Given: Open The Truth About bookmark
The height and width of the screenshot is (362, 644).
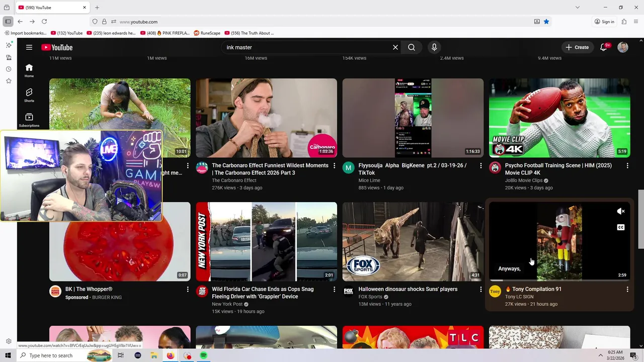Looking at the screenshot, I should pyautogui.click(x=249, y=33).
